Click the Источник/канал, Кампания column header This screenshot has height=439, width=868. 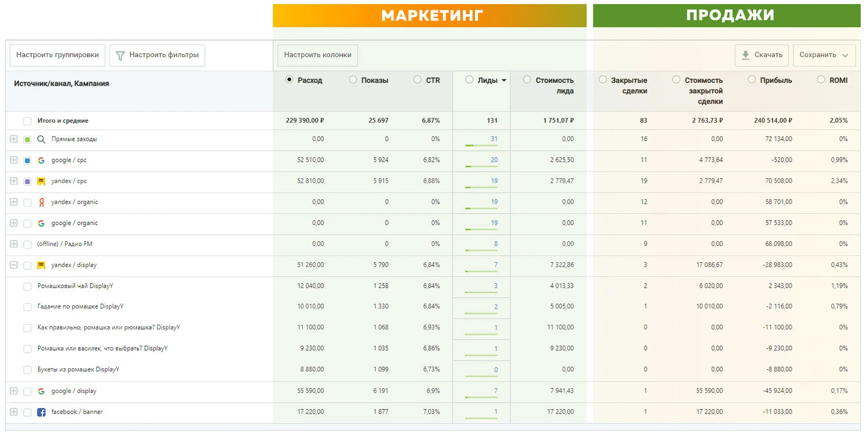click(61, 84)
